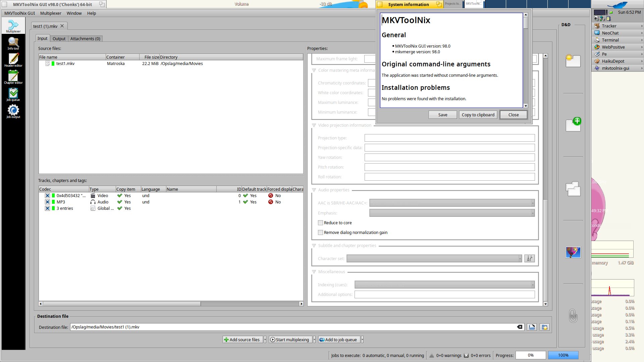Open HaikuDepot from the Deskbar

[x=617, y=61]
